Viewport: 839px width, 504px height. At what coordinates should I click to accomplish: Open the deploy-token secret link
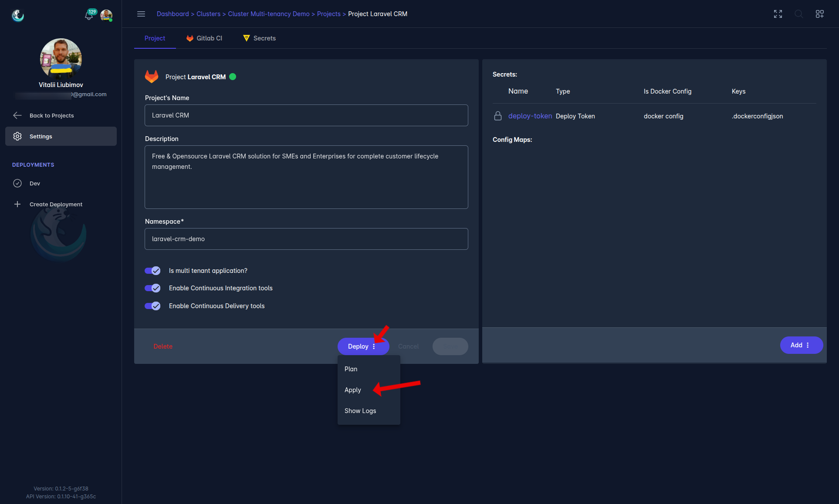530,116
